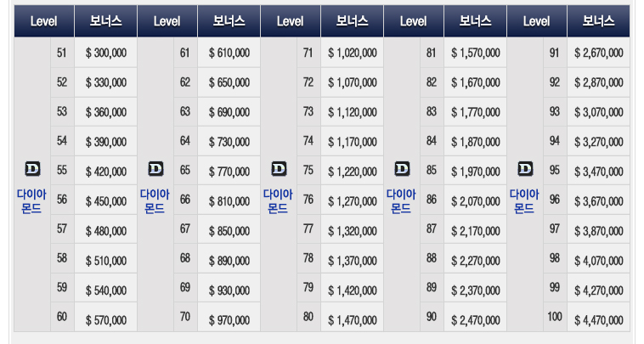Image resolution: width=644 pixels, height=344 pixels.
Task: Select the $ 4,470,000 bonus cell
Action: click(598, 318)
